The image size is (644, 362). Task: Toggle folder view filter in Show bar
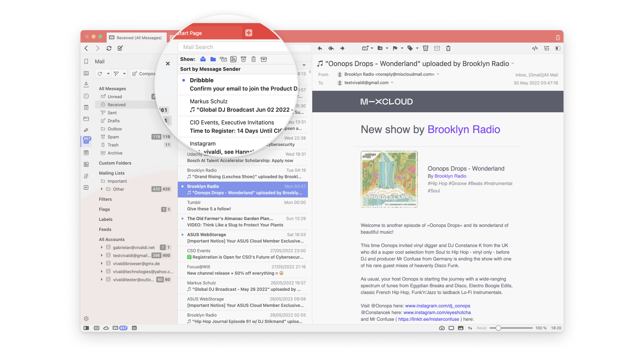[213, 59]
